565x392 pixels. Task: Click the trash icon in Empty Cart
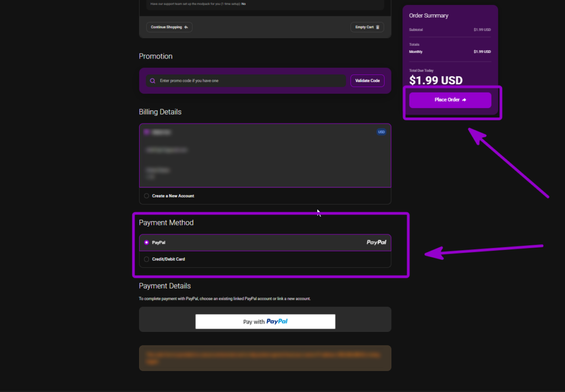(377, 27)
